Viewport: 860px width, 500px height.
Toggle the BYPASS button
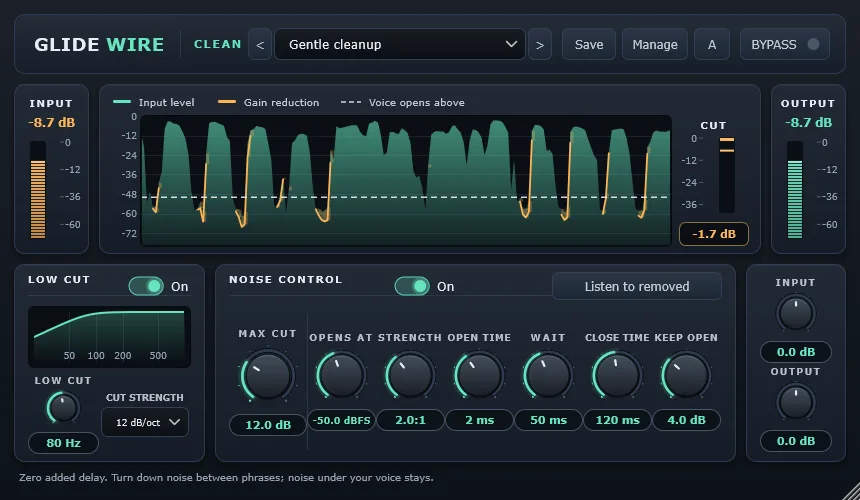pyautogui.click(x=784, y=44)
